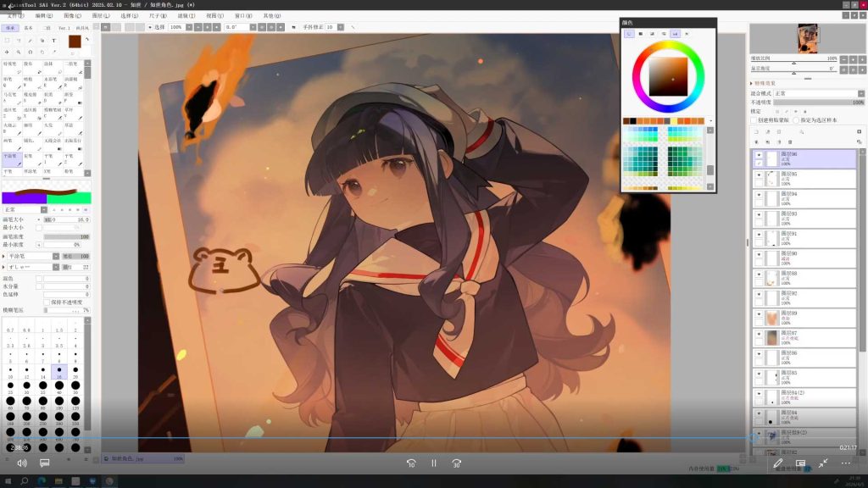The image size is (868, 488).
Task: Pause the video playback
Action: [x=434, y=463]
